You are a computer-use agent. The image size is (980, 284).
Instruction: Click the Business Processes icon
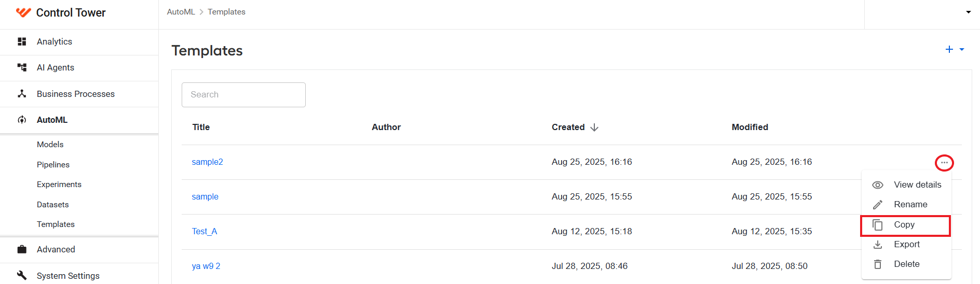pos(22,94)
